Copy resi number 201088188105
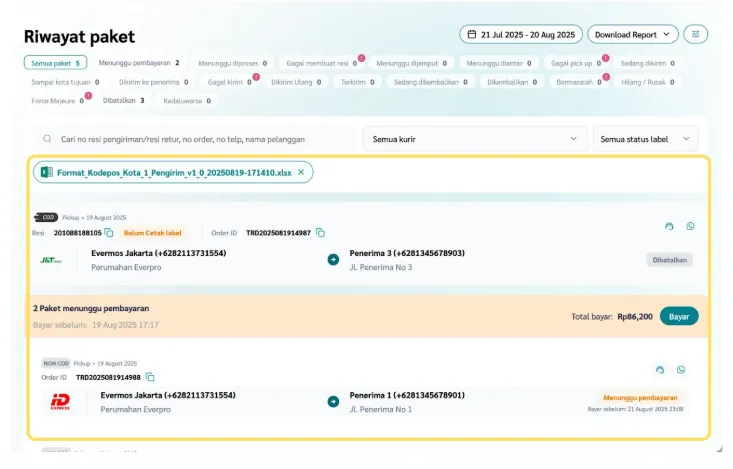The image size is (733, 469). pos(109,233)
